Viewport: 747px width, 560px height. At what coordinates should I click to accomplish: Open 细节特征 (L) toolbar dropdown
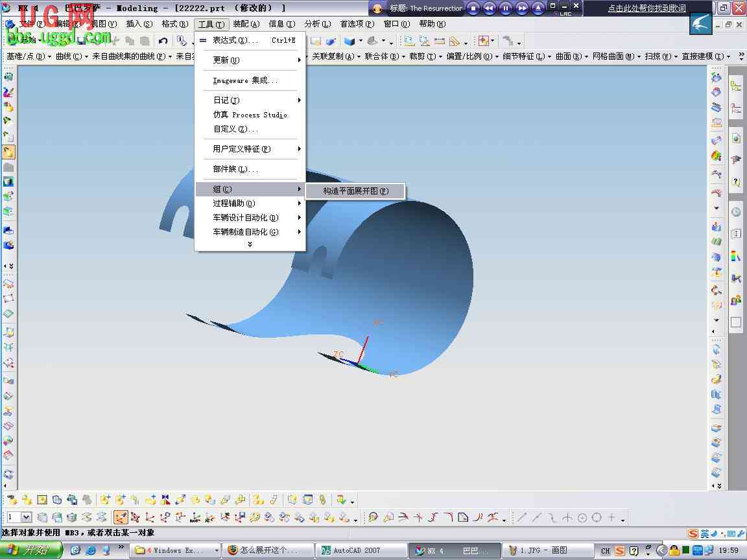527,56
